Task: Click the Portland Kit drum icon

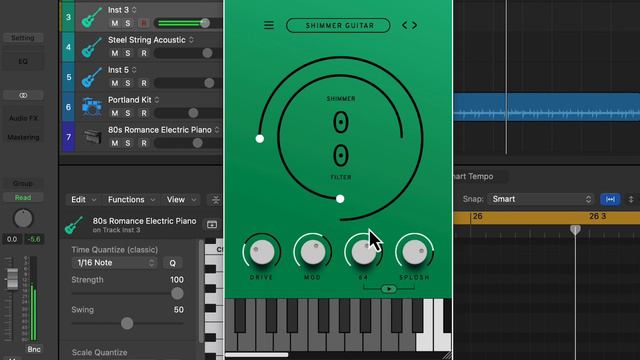Action: pos(91,107)
